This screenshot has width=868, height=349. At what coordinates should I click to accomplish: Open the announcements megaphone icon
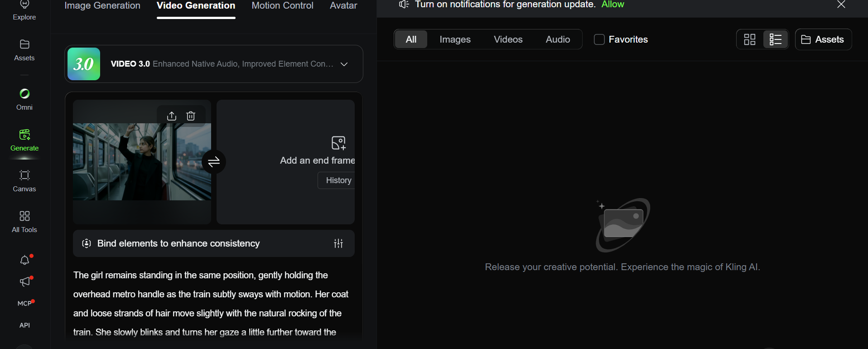[x=25, y=282]
